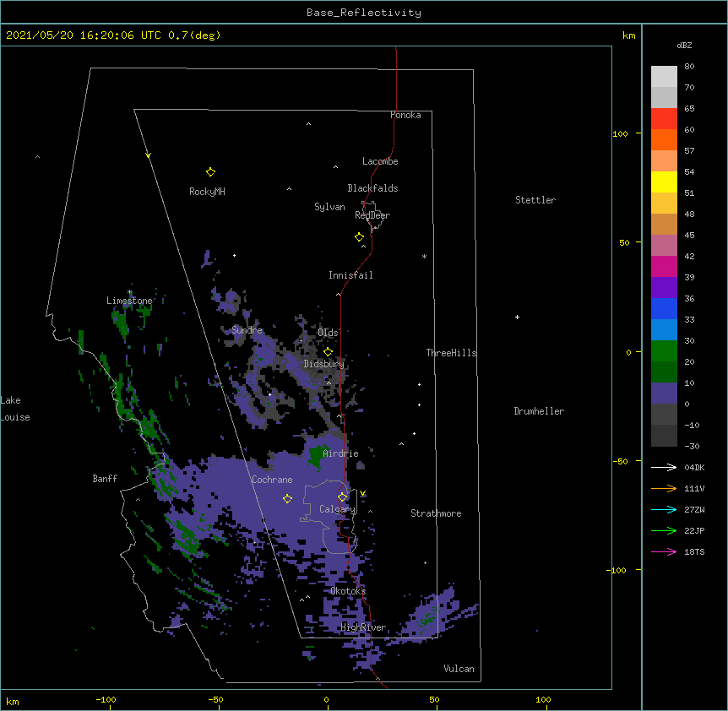Click the 50 km horizontal axis tick
Image resolution: width=728 pixels, height=711 pixels.
[x=434, y=699]
